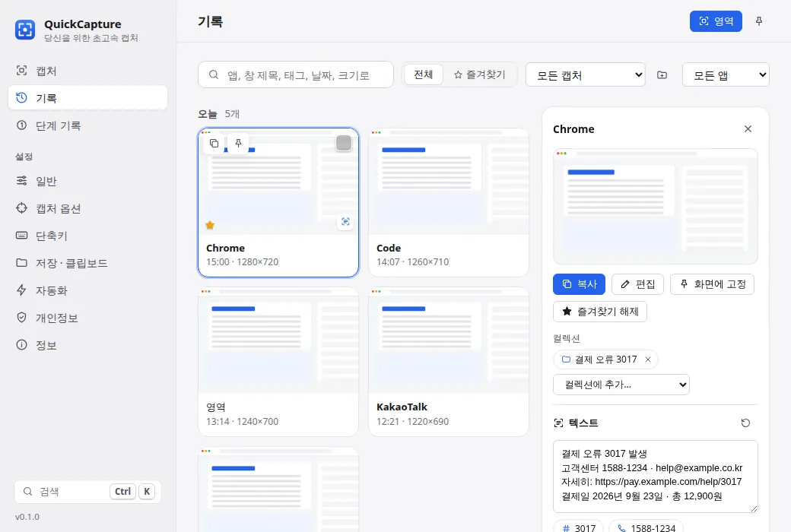Click the new collection folder icon

[x=662, y=74]
